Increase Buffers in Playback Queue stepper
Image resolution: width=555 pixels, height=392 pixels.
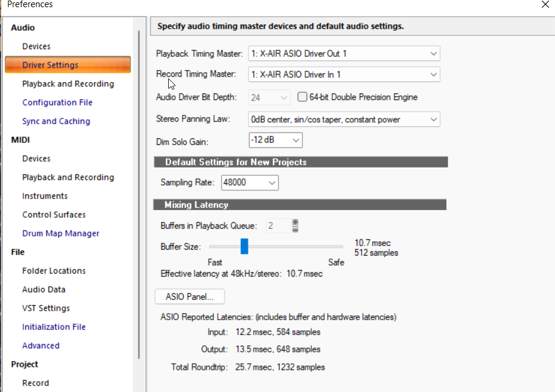[295, 222]
